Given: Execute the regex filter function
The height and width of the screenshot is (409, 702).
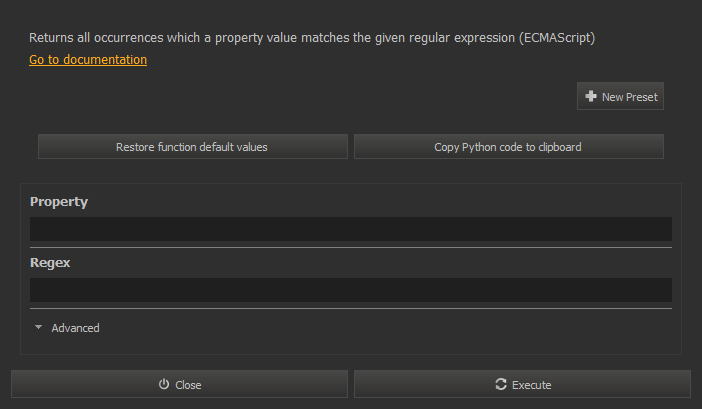Looking at the screenshot, I should pyautogui.click(x=522, y=384).
